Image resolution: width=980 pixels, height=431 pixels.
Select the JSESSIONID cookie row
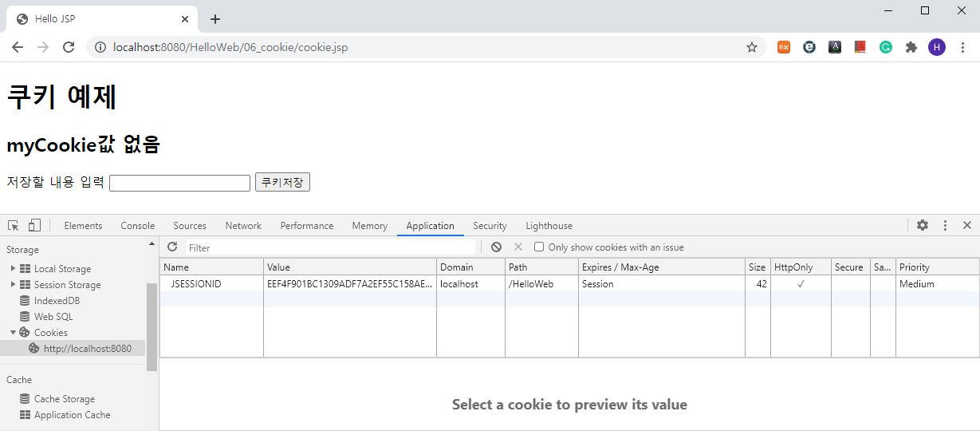pyautogui.click(x=569, y=284)
